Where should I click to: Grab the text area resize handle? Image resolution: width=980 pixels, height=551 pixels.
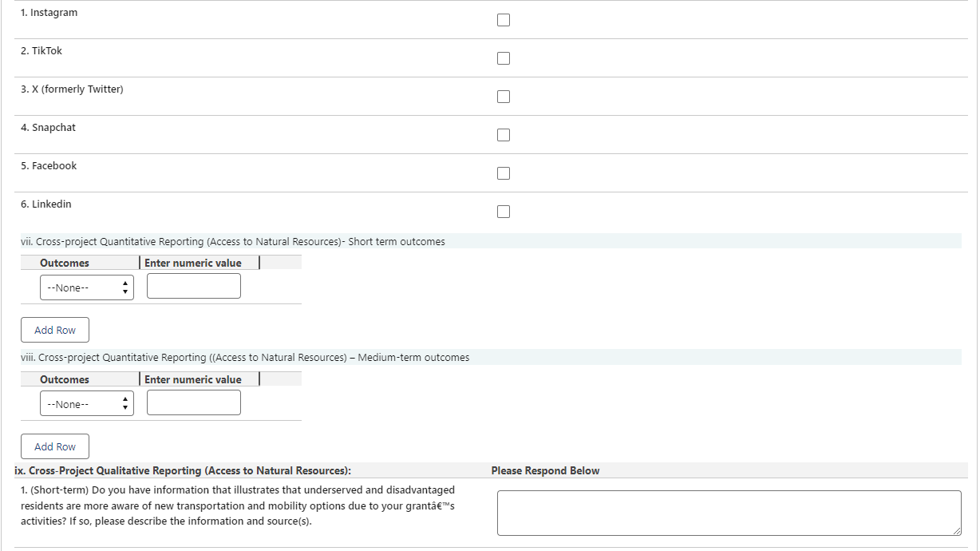point(957,531)
